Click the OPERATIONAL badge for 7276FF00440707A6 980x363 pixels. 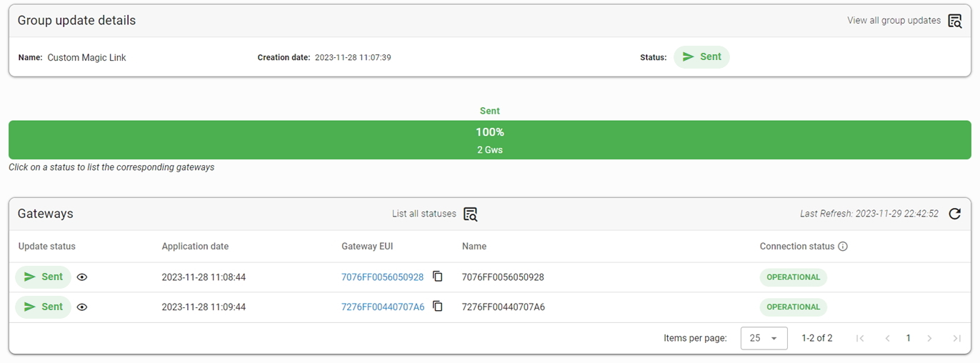click(793, 307)
